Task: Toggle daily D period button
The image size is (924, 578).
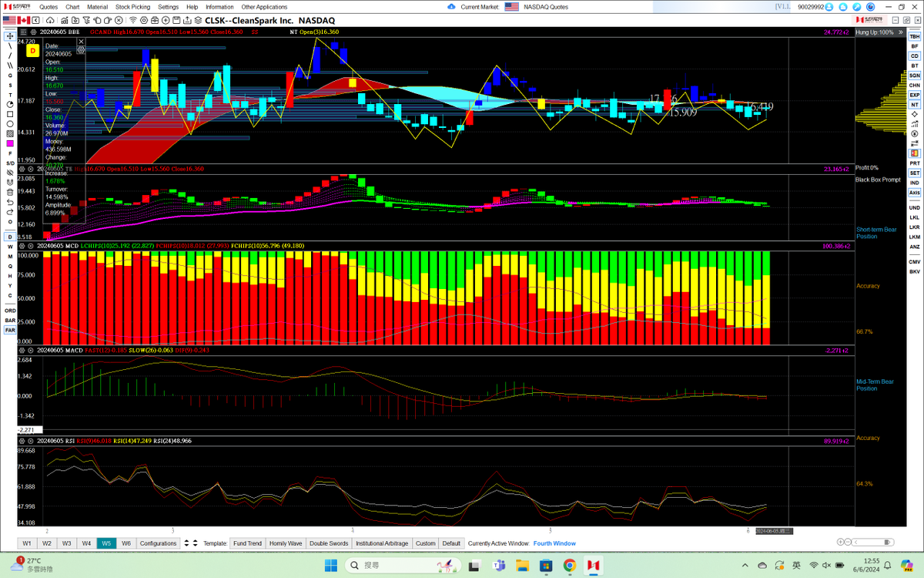Action: [10, 237]
